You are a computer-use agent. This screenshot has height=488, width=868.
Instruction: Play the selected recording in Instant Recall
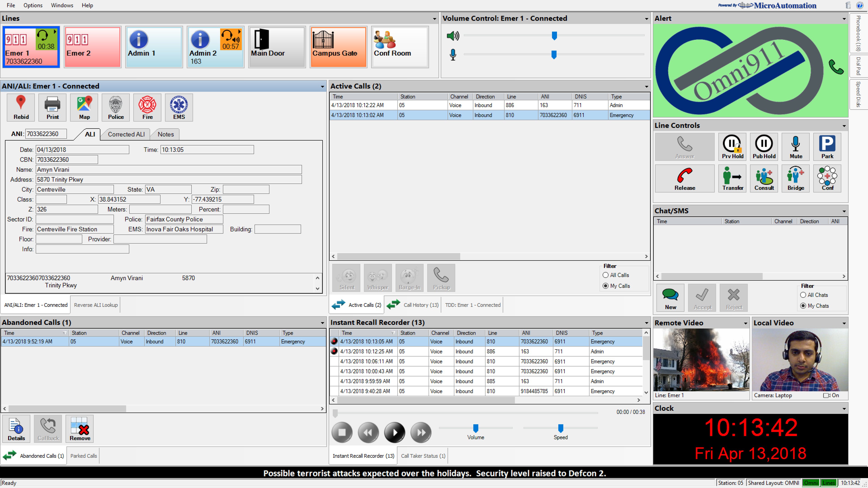click(394, 432)
